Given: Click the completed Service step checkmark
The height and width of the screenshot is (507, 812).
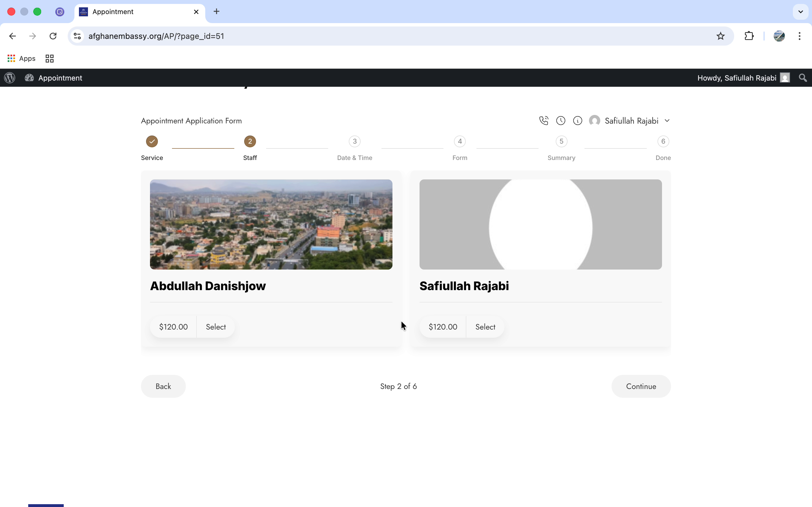Looking at the screenshot, I should (152, 141).
